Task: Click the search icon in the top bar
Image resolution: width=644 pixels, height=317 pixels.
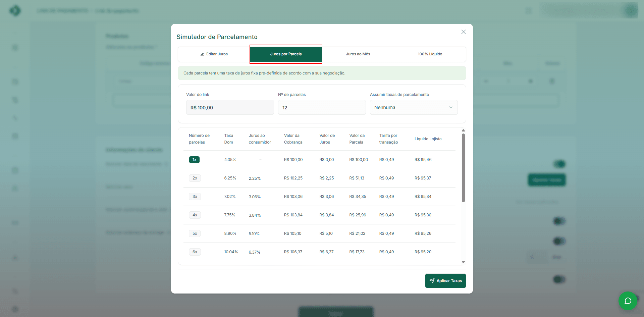Action: 529,10
